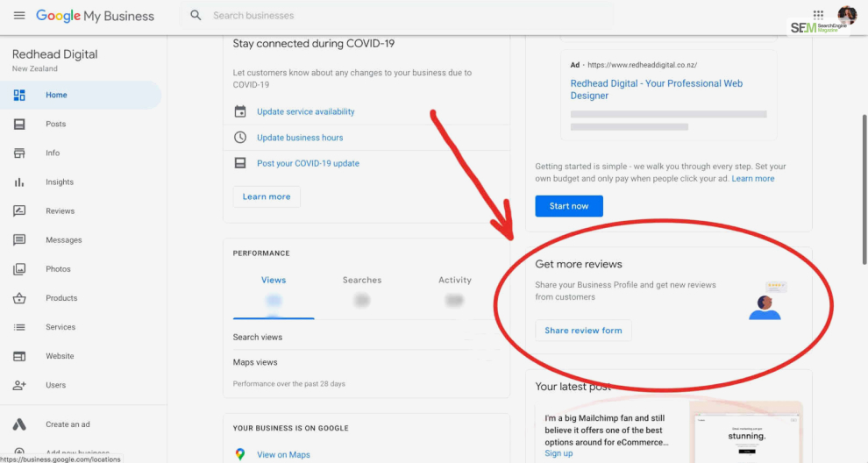
Task: Click the Maps pin icon
Action: 239,454
